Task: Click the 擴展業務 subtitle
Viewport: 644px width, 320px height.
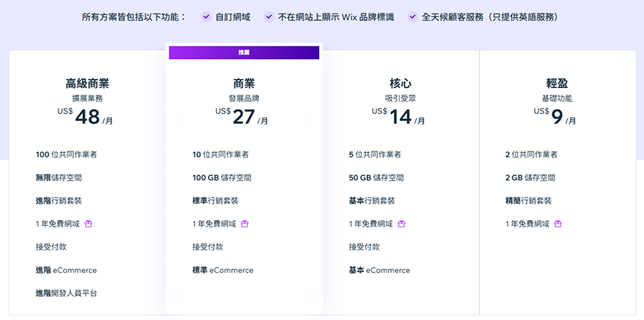Action: [87, 99]
